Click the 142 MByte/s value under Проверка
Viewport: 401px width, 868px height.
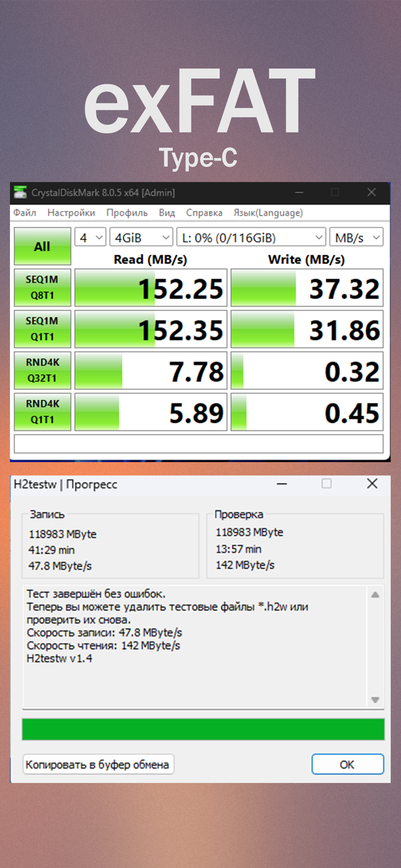coord(245,565)
